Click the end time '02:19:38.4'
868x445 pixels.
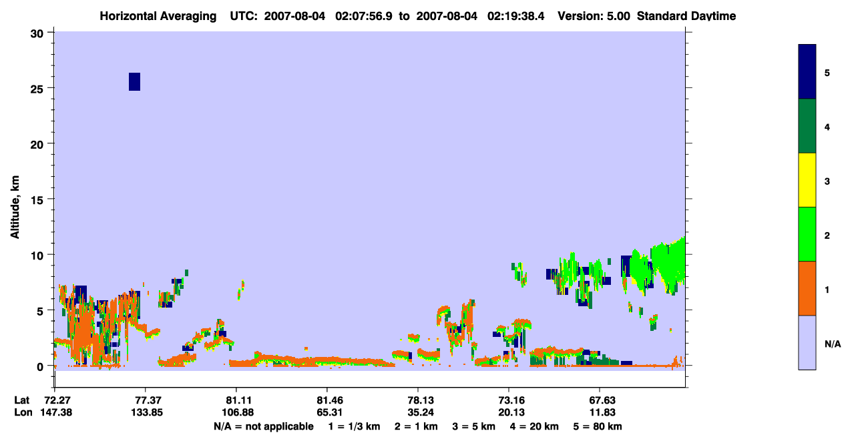coord(516,15)
